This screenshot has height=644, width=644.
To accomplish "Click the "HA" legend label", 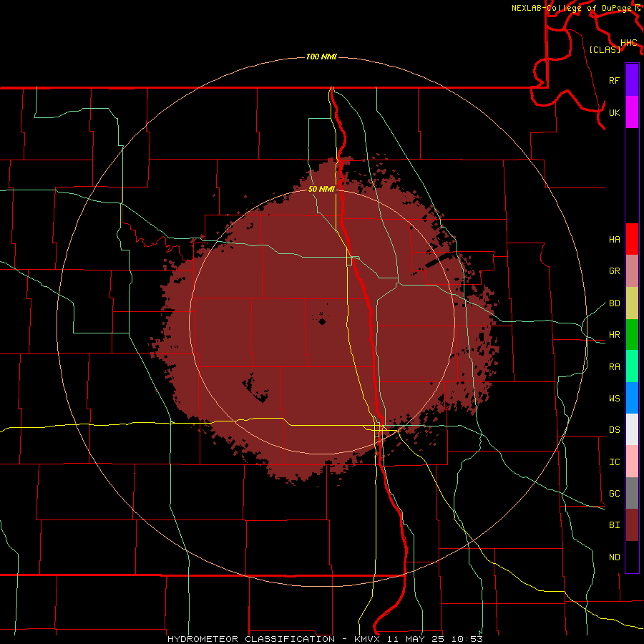I will click(x=614, y=239).
